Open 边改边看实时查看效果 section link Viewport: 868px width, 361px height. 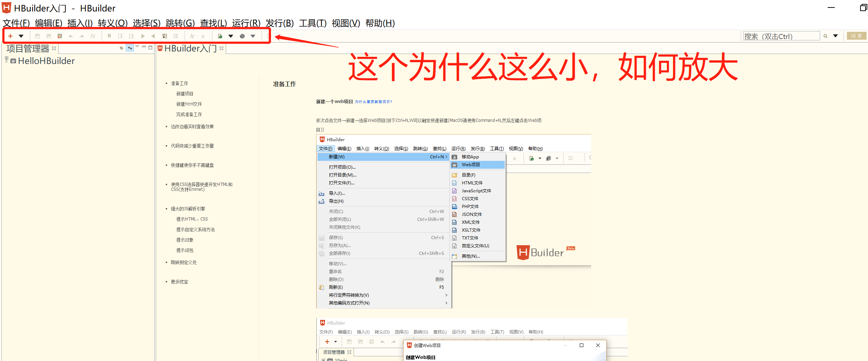192,127
